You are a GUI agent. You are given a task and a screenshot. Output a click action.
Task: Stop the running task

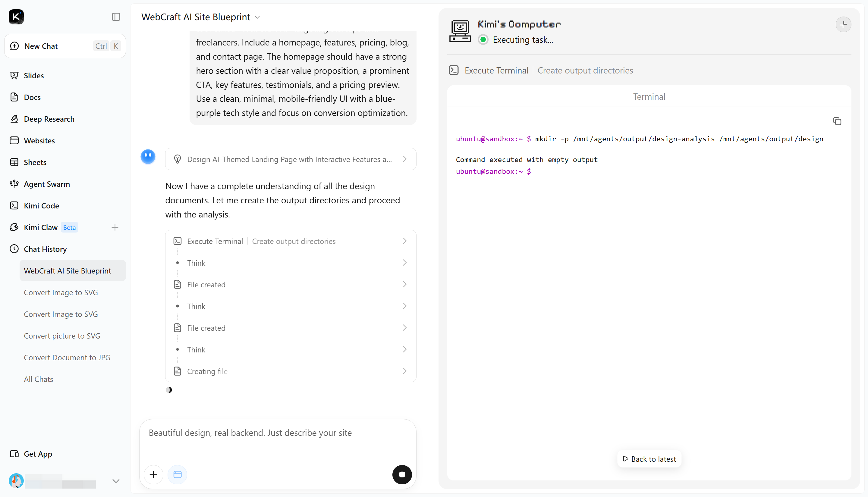click(402, 474)
